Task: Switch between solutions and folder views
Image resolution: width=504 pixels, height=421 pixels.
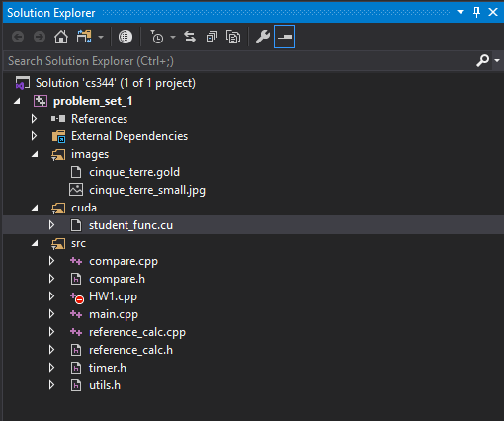Action: [84, 37]
